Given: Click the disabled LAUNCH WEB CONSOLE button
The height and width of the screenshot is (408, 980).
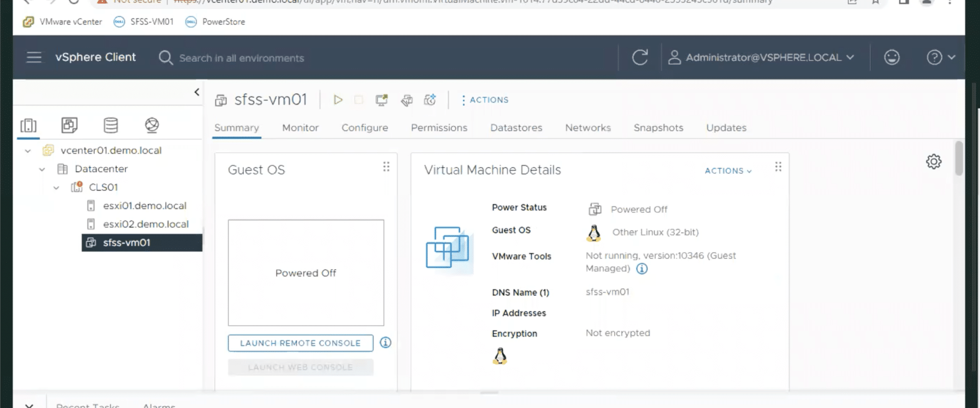Looking at the screenshot, I should [x=300, y=367].
